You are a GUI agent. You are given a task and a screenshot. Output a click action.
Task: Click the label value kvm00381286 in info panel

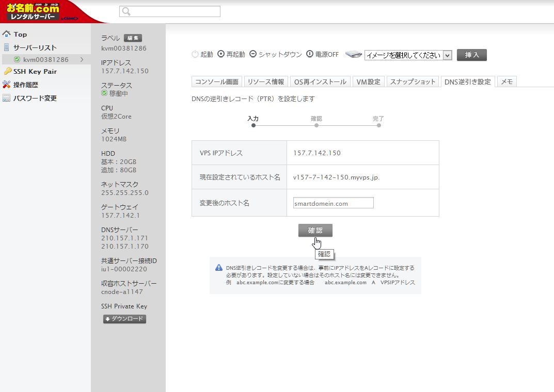[x=124, y=48]
